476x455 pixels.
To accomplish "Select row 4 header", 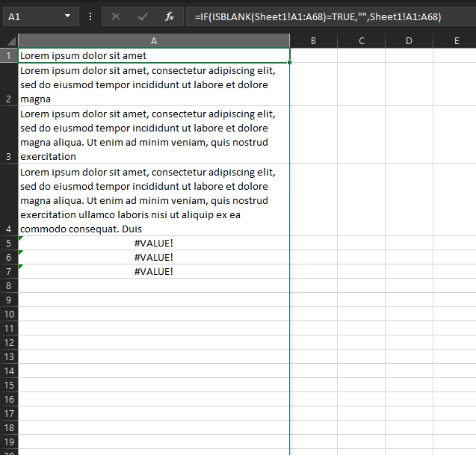I will click(9, 199).
